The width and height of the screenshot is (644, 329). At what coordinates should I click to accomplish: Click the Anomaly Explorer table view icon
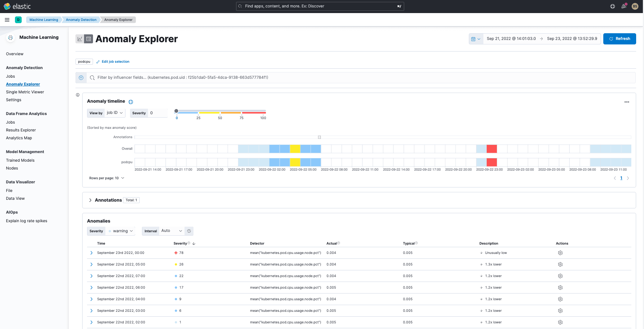point(89,39)
